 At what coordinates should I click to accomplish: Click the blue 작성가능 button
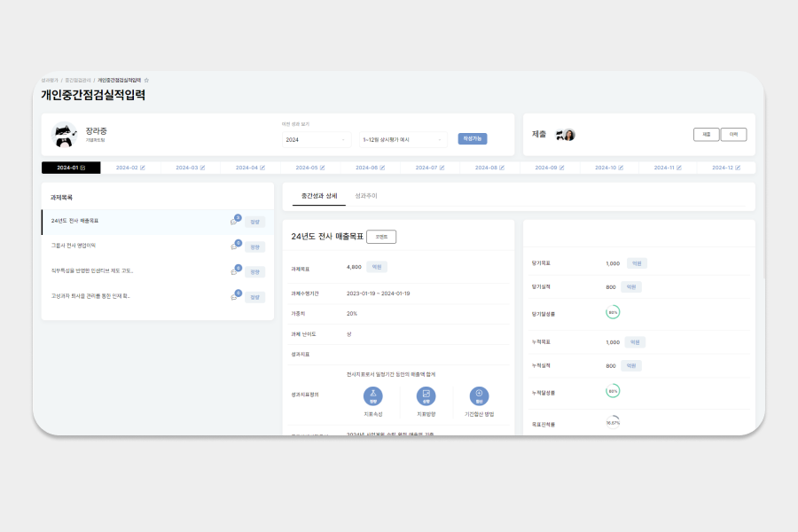click(472, 139)
